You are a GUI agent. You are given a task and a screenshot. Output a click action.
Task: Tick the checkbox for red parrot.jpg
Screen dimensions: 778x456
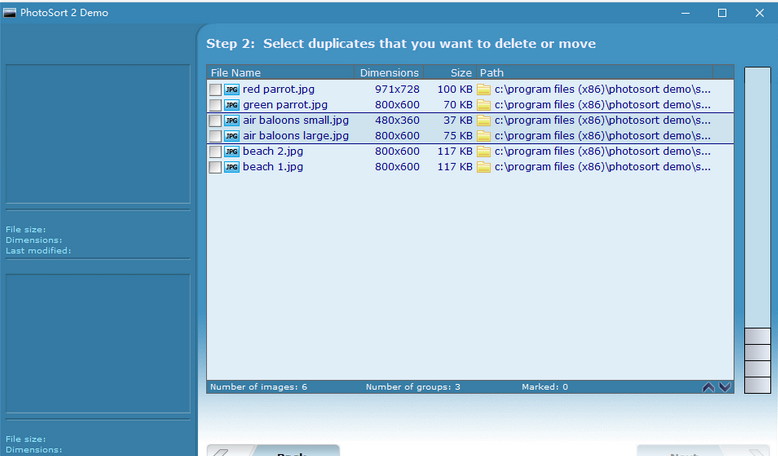coord(215,89)
